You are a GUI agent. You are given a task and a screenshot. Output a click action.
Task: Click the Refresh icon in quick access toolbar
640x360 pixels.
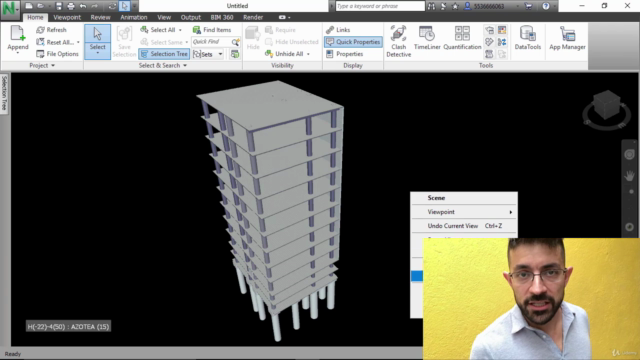pyautogui.click(x=112, y=6)
